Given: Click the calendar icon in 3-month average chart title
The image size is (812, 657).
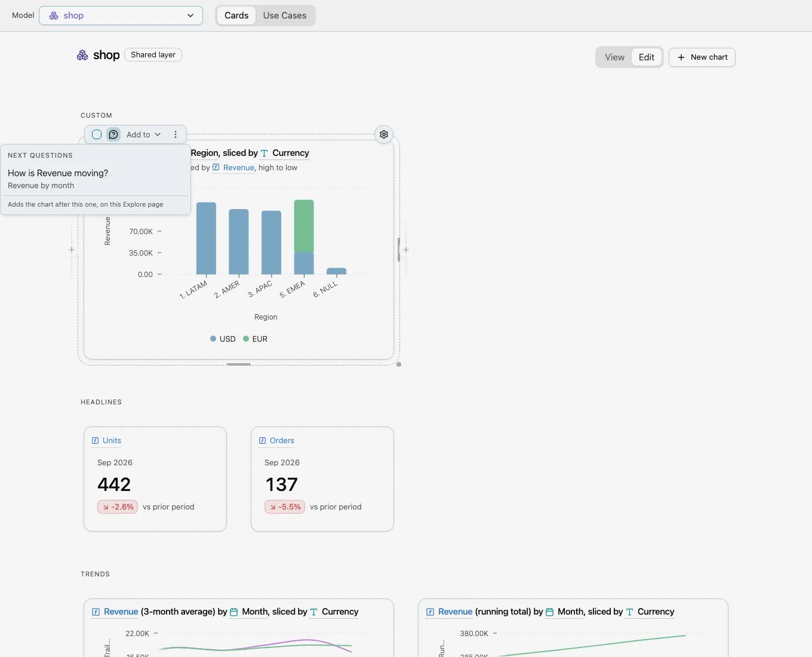Looking at the screenshot, I should [x=234, y=612].
